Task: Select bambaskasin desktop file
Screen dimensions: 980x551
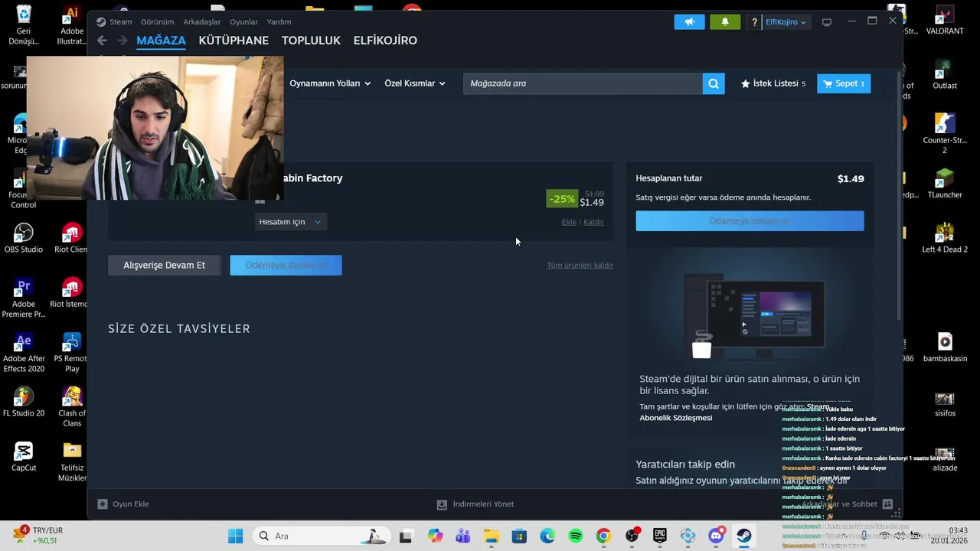Action: click(945, 347)
